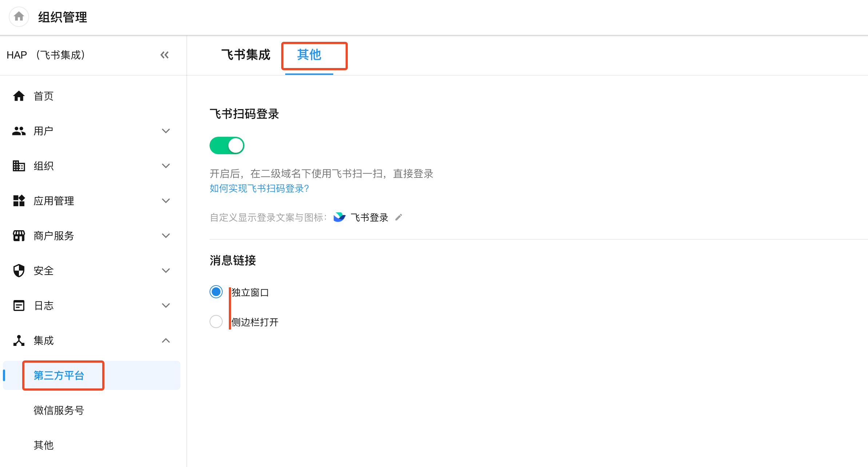Collapse the 集成 sidebar section
The height and width of the screenshot is (467, 868).
(x=166, y=340)
